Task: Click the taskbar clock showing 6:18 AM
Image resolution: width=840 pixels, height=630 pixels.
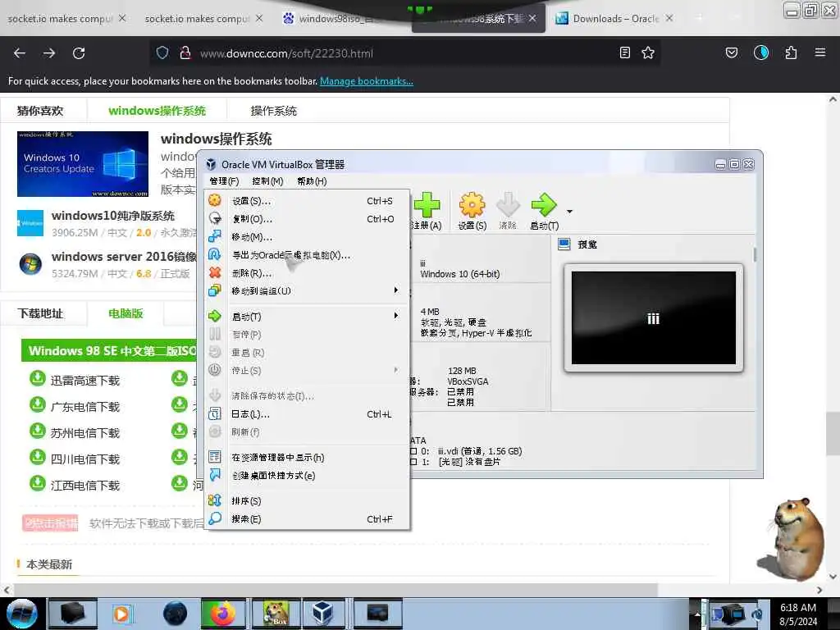Action: tap(798, 614)
